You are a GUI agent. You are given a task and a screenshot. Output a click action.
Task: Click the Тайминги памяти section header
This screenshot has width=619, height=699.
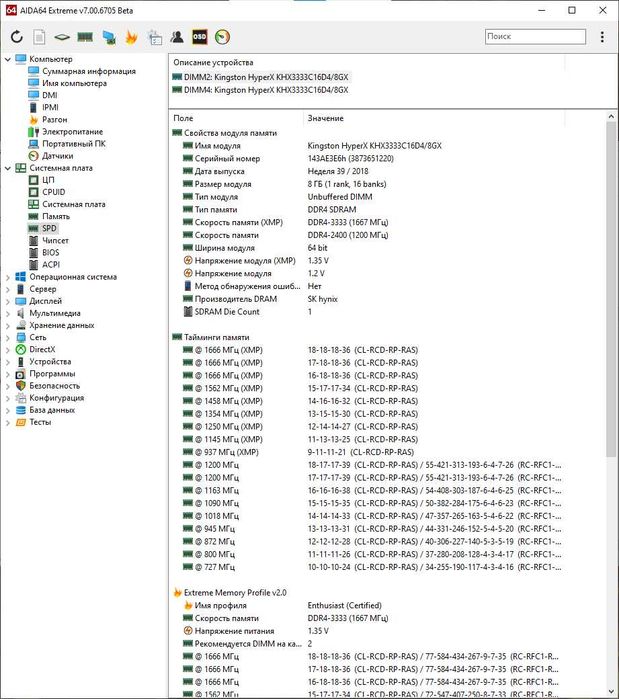[x=217, y=337]
